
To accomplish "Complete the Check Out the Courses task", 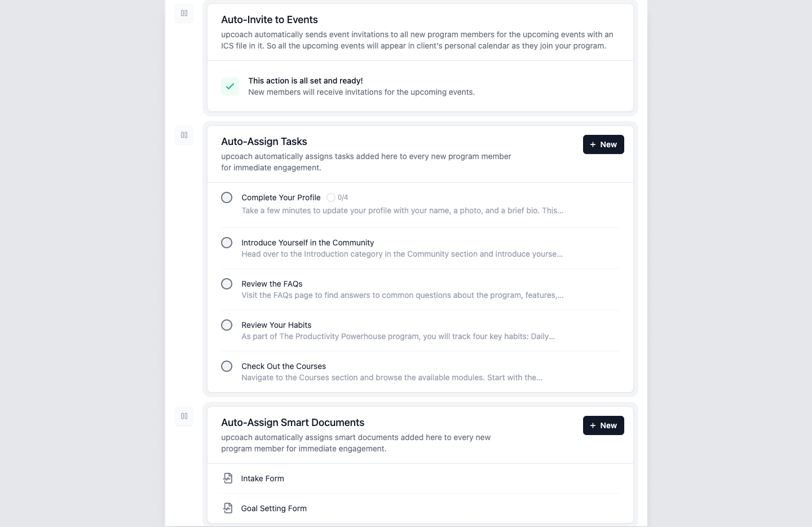I will click(227, 366).
